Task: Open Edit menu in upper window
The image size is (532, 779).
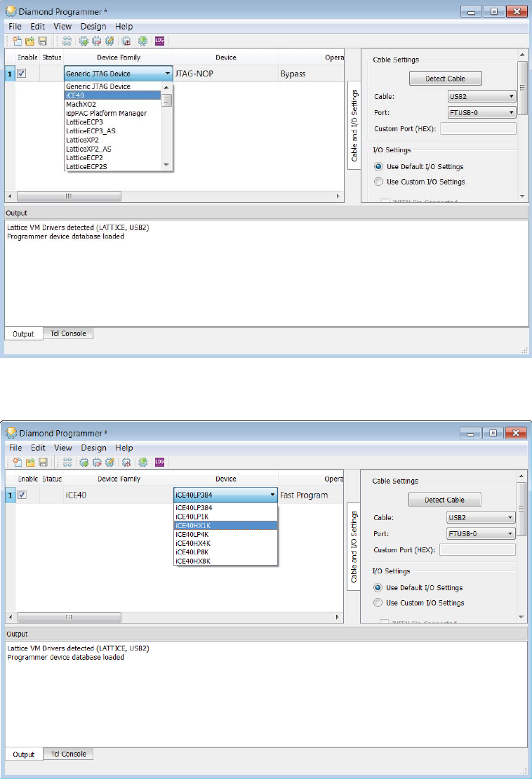Action: click(38, 27)
